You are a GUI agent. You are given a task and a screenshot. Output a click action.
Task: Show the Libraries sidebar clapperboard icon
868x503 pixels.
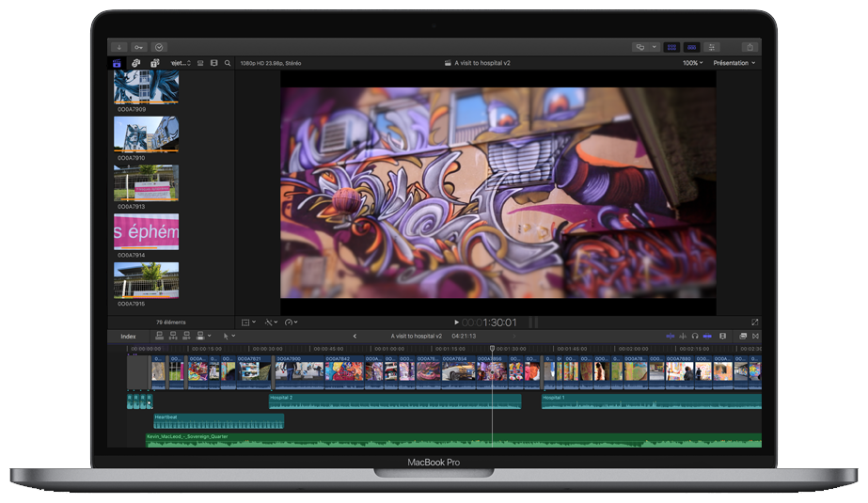[117, 63]
